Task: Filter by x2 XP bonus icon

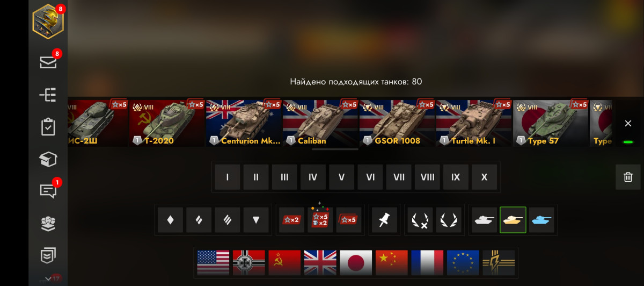Action: pos(292,219)
